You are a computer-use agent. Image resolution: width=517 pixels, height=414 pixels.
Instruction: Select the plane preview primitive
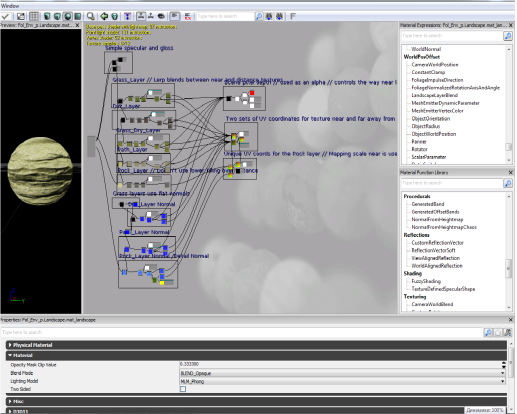[78, 16]
